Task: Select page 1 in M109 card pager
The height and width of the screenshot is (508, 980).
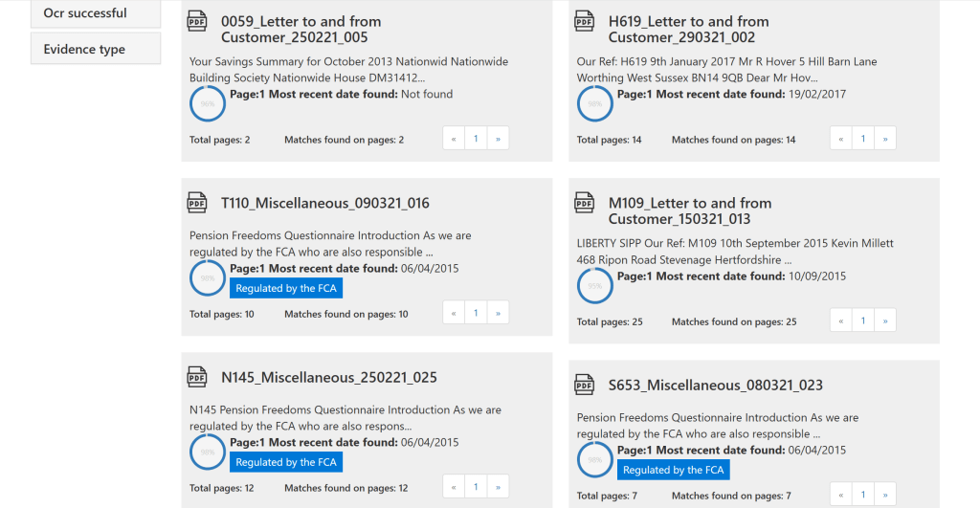Action: click(863, 320)
